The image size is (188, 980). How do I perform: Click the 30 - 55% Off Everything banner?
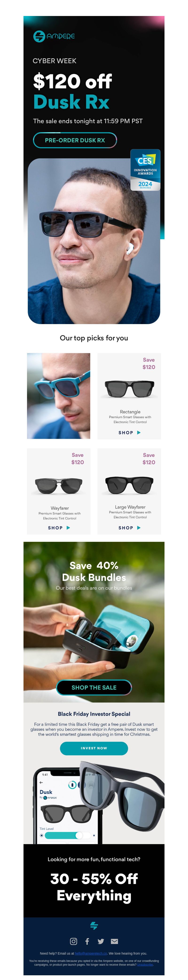point(94,887)
